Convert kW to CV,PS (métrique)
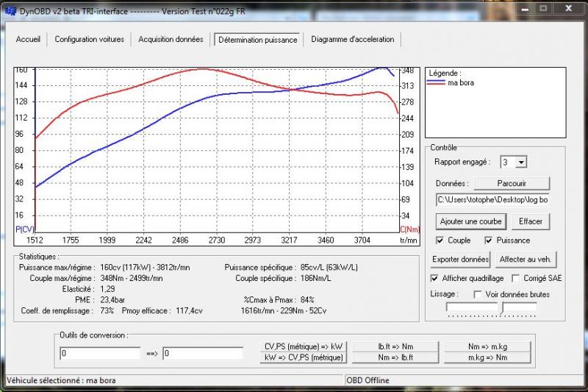 304,358
